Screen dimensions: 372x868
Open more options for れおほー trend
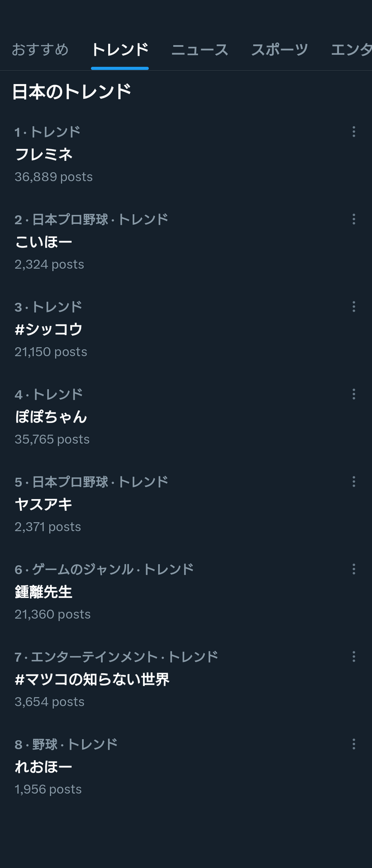click(x=353, y=744)
